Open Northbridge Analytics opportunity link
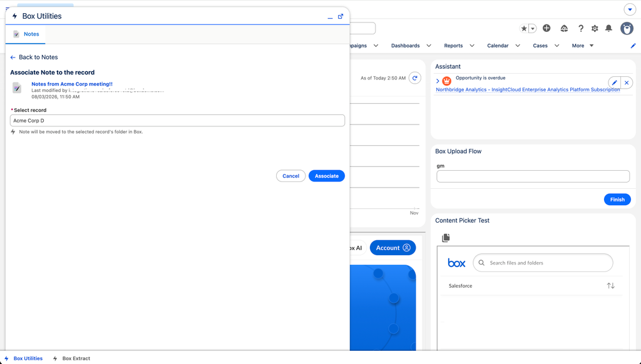Image resolution: width=641 pixels, height=364 pixels. tap(528, 89)
